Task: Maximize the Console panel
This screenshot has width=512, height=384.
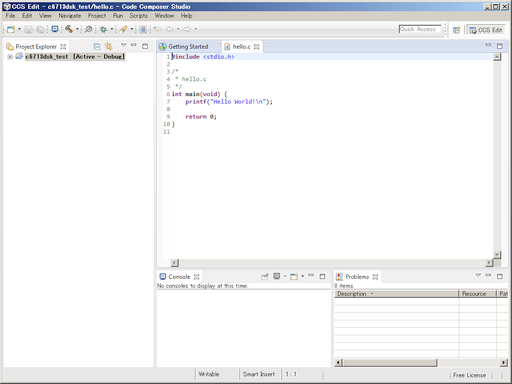Action: (x=322, y=276)
